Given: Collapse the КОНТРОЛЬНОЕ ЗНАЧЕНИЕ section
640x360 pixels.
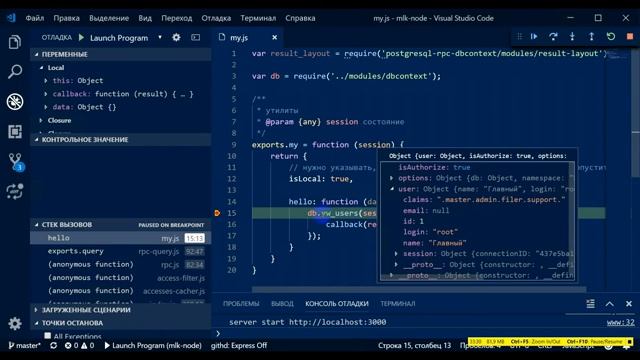Looking at the screenshot, I should click(37, 140).
